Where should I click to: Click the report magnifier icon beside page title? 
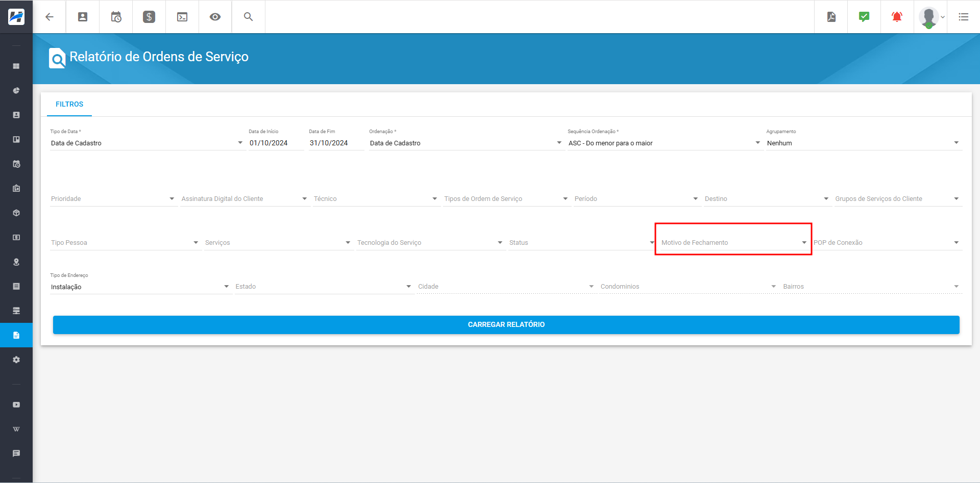[x=57, y=58]
